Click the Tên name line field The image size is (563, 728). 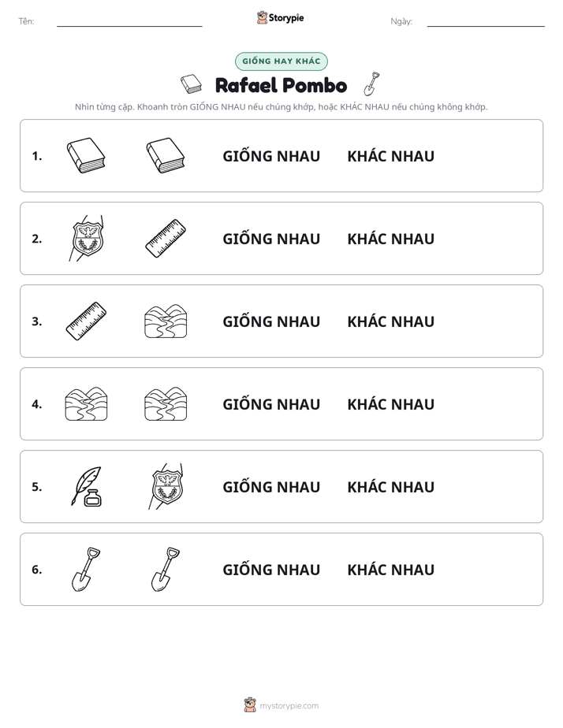[129, 21]
